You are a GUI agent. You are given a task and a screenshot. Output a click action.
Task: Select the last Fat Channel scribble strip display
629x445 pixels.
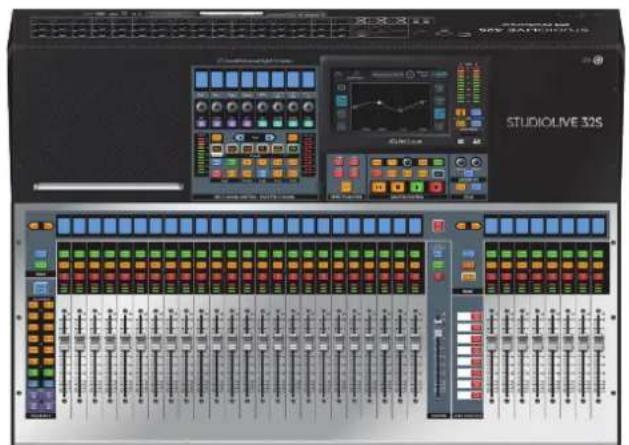[x=308, y=79]
